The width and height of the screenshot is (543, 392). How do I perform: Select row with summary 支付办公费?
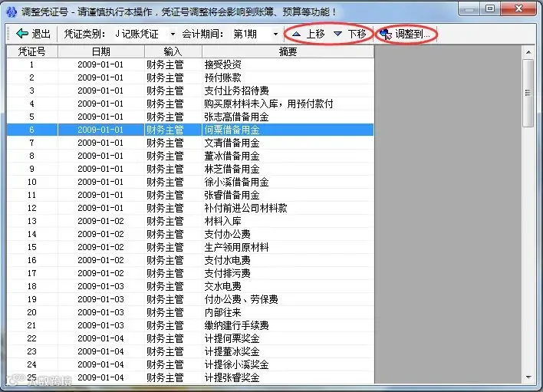[190, 234]
